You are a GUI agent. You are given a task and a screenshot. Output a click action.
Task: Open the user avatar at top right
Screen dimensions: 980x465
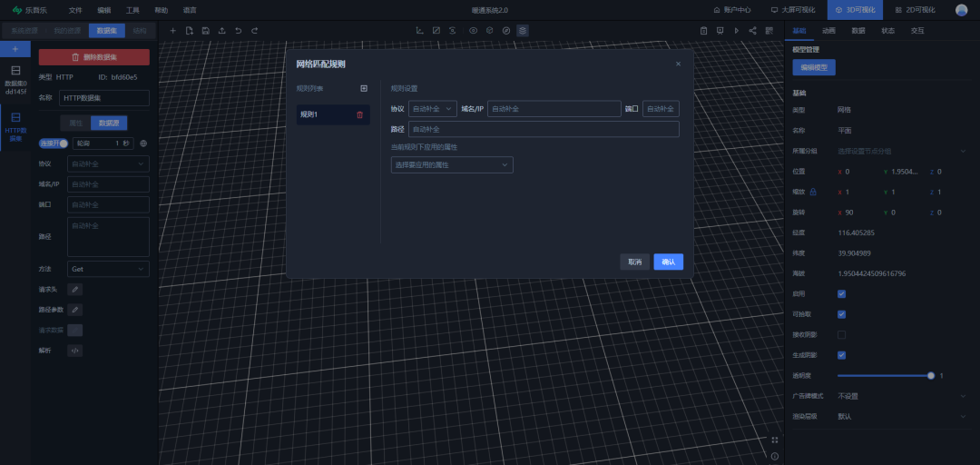961,10
